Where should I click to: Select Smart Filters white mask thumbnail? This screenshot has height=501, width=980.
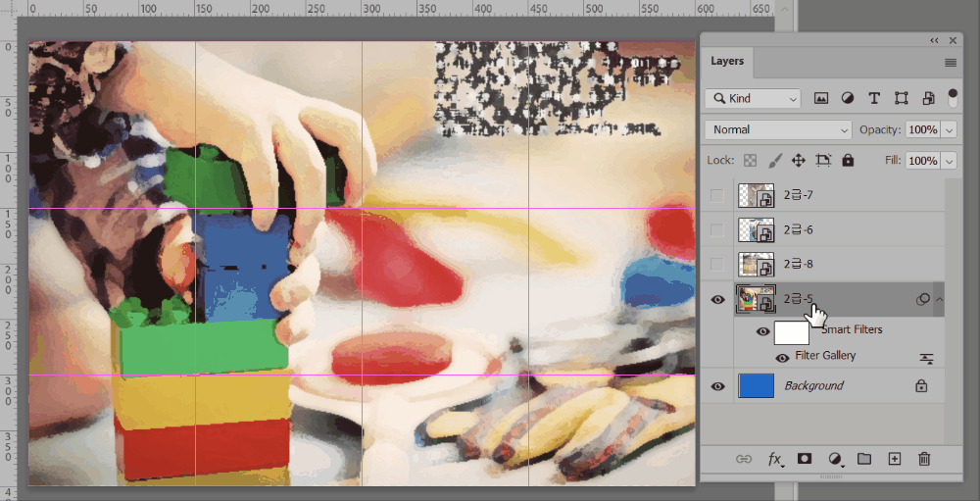pos(792,332)
